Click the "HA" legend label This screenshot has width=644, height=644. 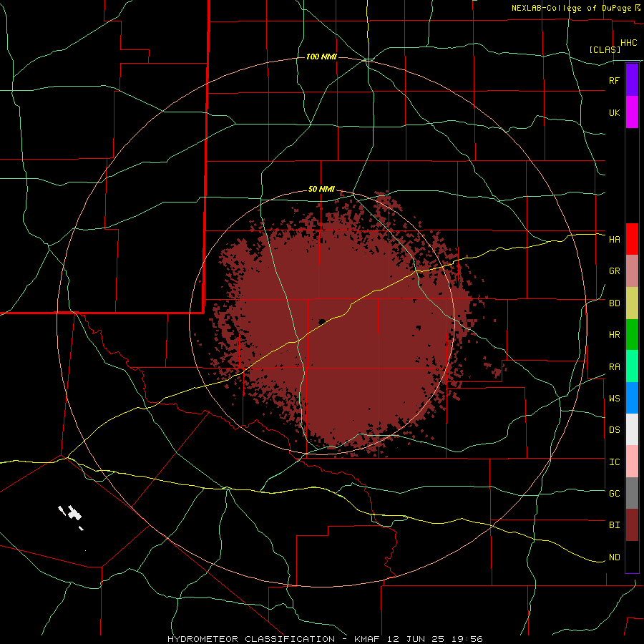click(614, 239)
